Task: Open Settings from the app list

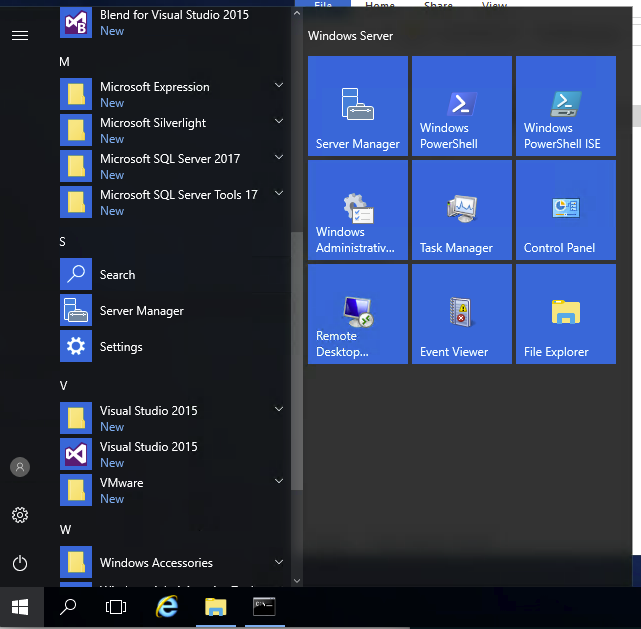Action: point(174,346)
